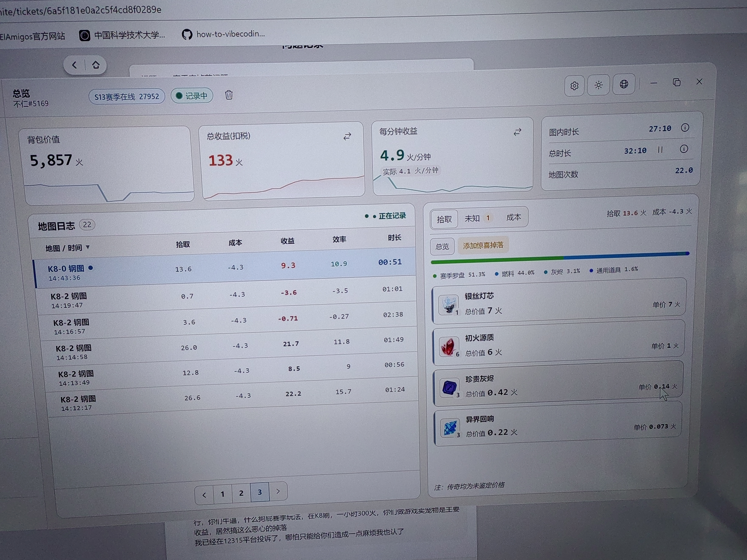Viewport: 747px width, 560px height.
Task: Click the 添加惊喜掉落 button
Action: (483, 245)
